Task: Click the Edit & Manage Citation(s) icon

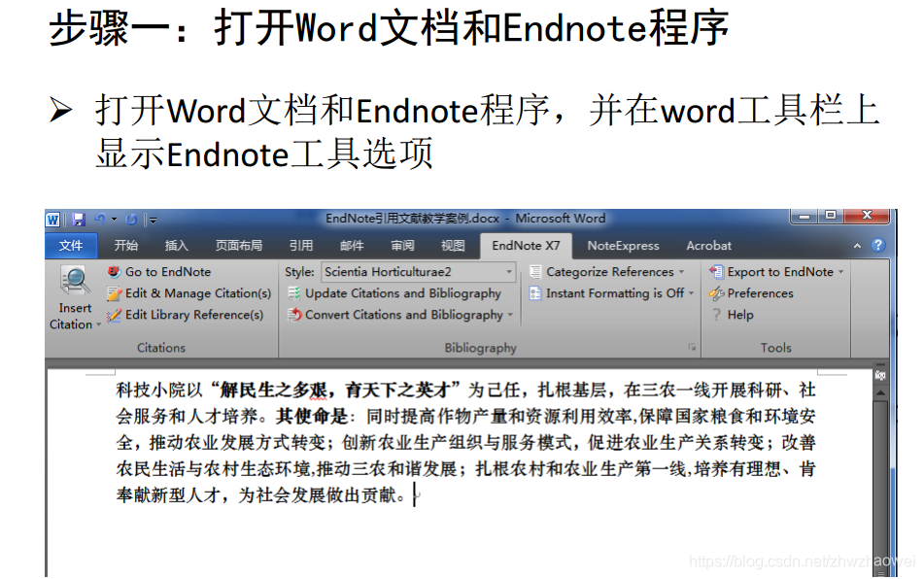Action: [x=114, y=293]
